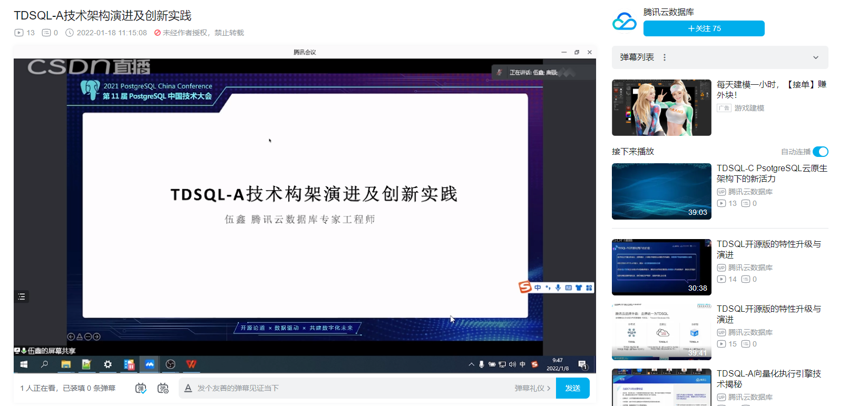This screenshot has width=868, height=406.
Task: Click the 伍鑫的屏幕共享 label in the video
Action: (x=52, y=351)
